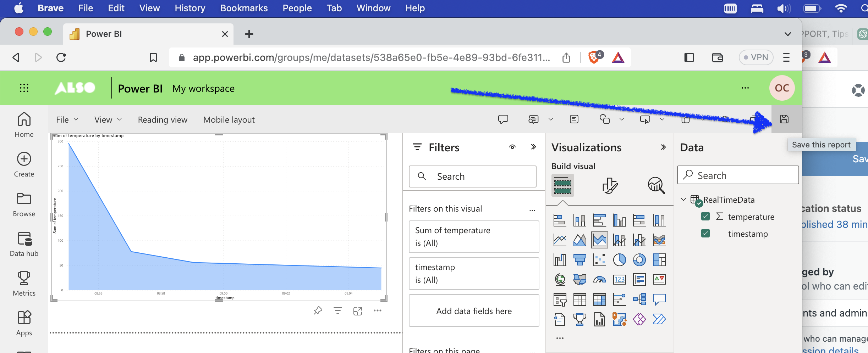Open the Bookmarks menu in menu bar
This screenshot has height=353, width=868.
click(x=244, y=8)
